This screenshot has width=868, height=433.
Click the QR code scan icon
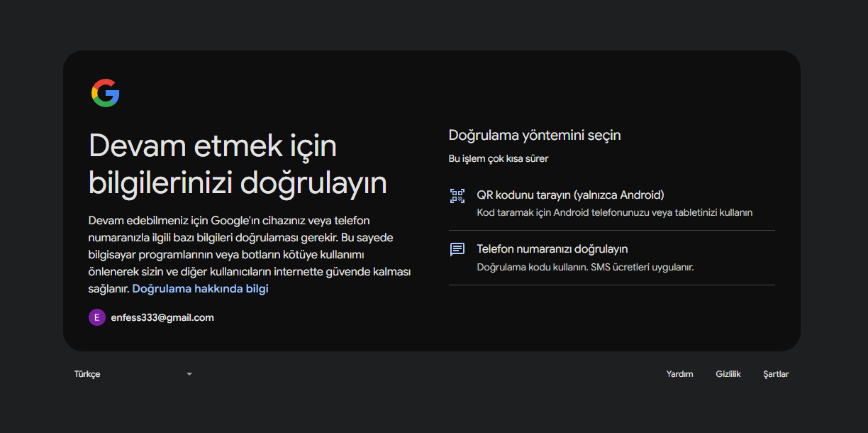(457, 196)
